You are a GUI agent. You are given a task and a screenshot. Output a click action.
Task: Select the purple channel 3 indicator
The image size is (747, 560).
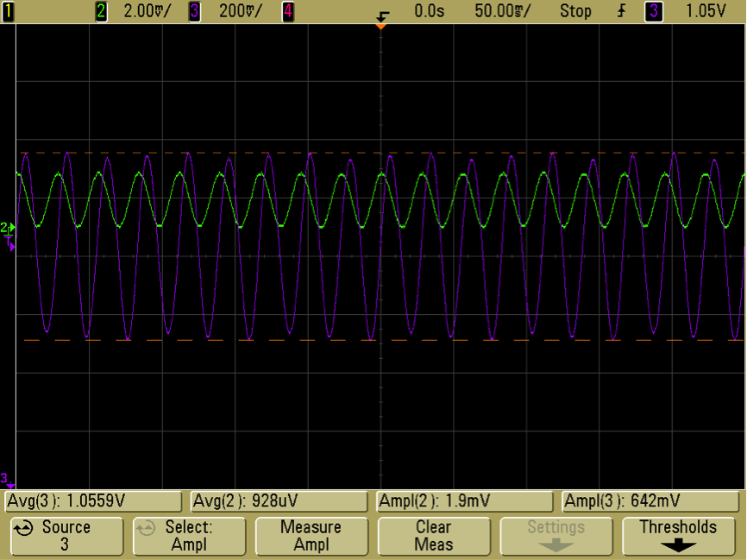pos(194,11)
